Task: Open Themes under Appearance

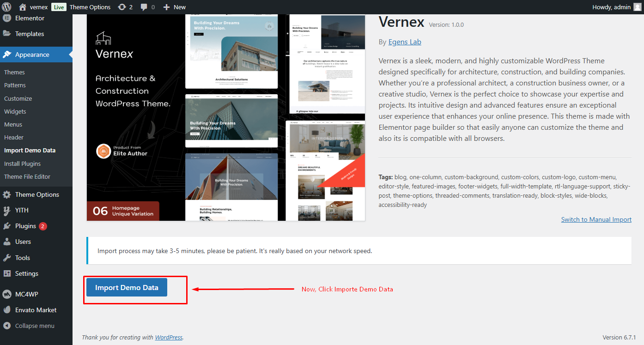Action: [x=14, y=72]
